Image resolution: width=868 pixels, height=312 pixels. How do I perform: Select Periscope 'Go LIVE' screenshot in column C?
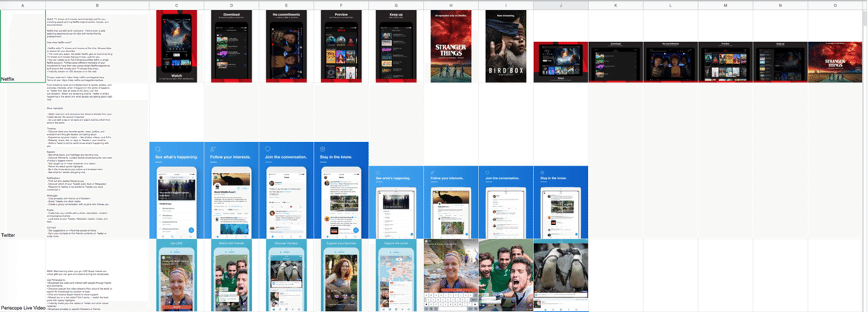tap(176, 276)
